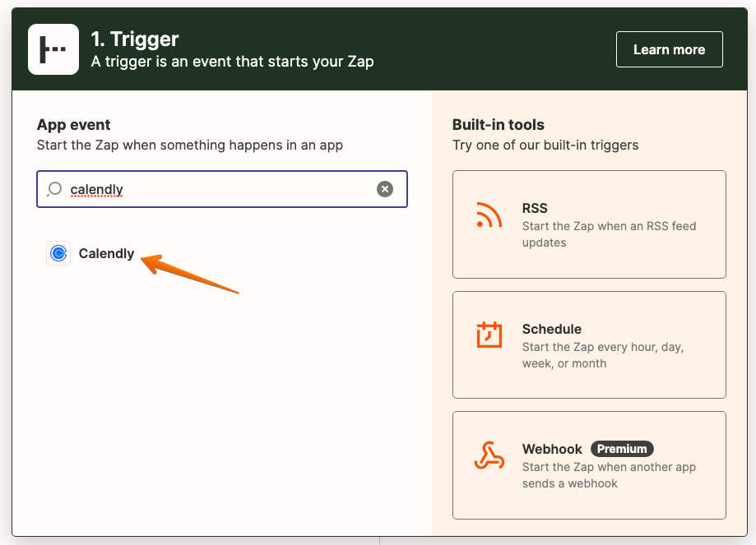Click the RSS feed icon
The image size is (756, 545).
[x=489, y=215]
